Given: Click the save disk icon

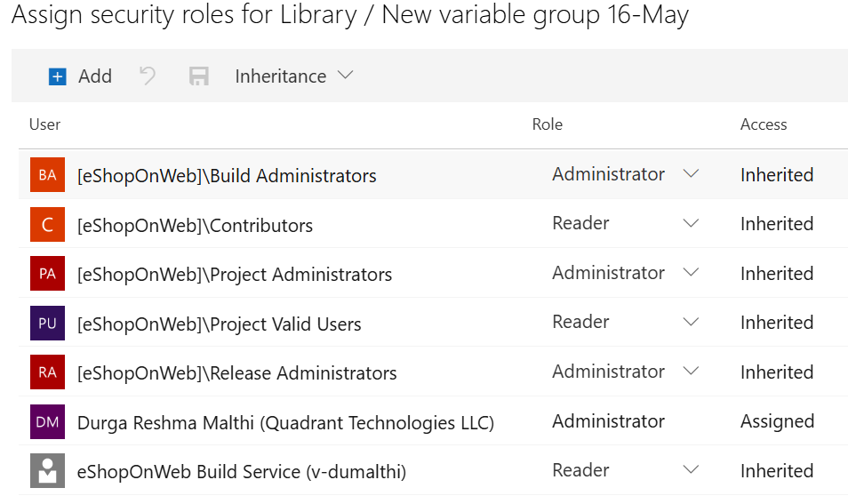Looking at the screenshot, I should [x=199, y=77].
